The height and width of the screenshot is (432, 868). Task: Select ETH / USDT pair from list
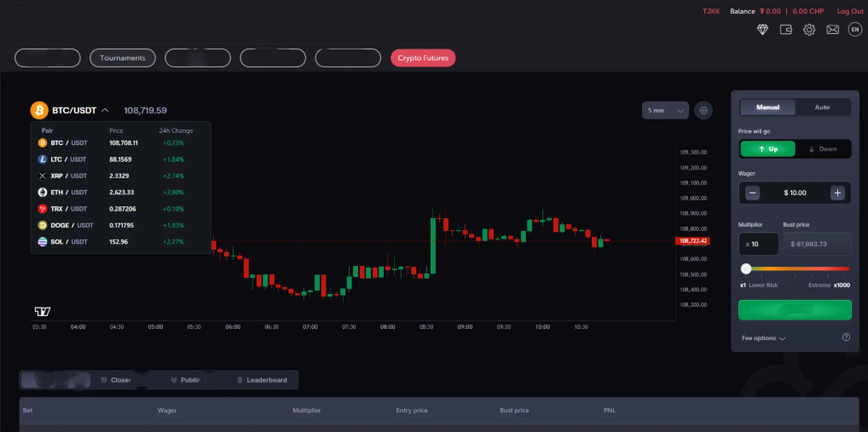coord(68,193)
